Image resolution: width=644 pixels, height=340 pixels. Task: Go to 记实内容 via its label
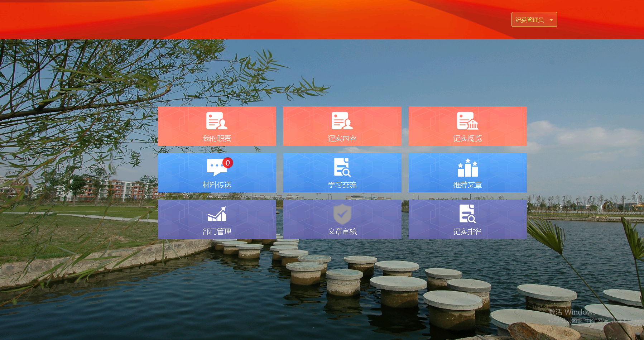(x=342, y=139)
